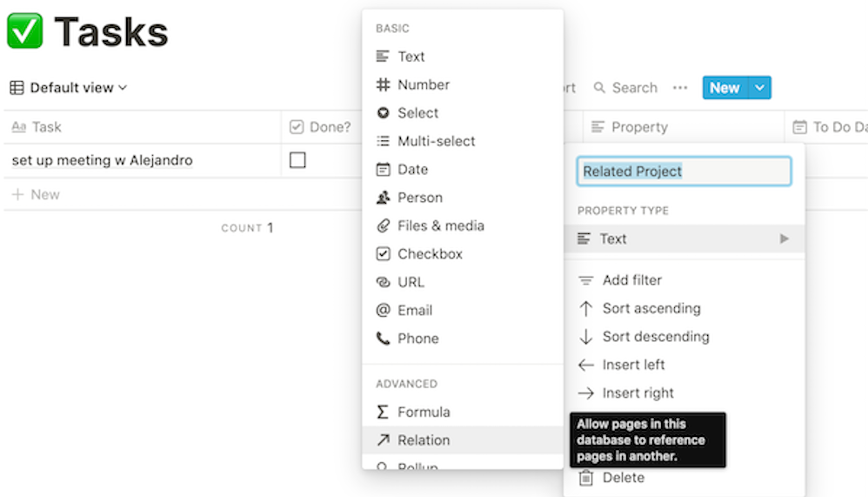Add a new row with + New
This screenshot has width=868, height=497.
[37, 195]
